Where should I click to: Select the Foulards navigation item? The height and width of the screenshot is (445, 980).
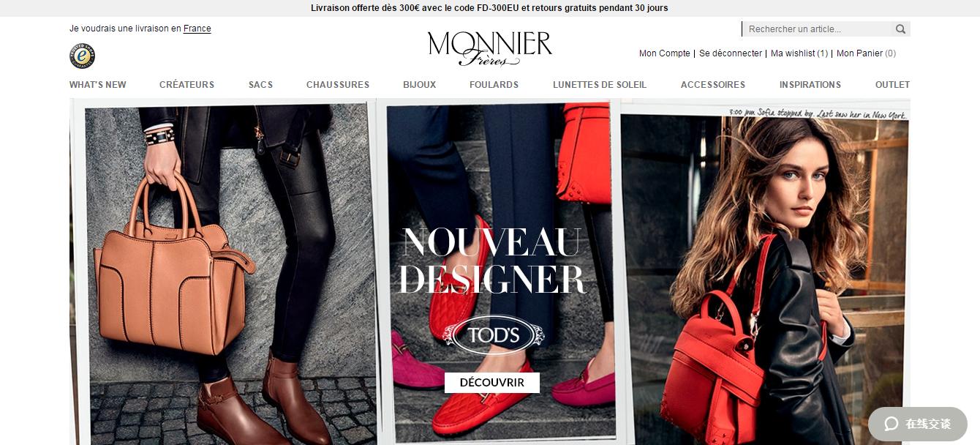tap(494, 85)
